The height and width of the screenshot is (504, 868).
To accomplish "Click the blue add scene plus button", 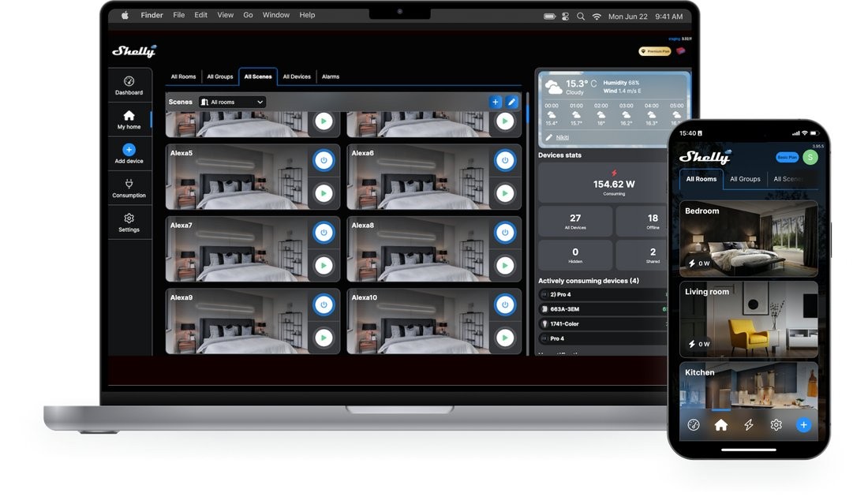I will coord(496,102).
